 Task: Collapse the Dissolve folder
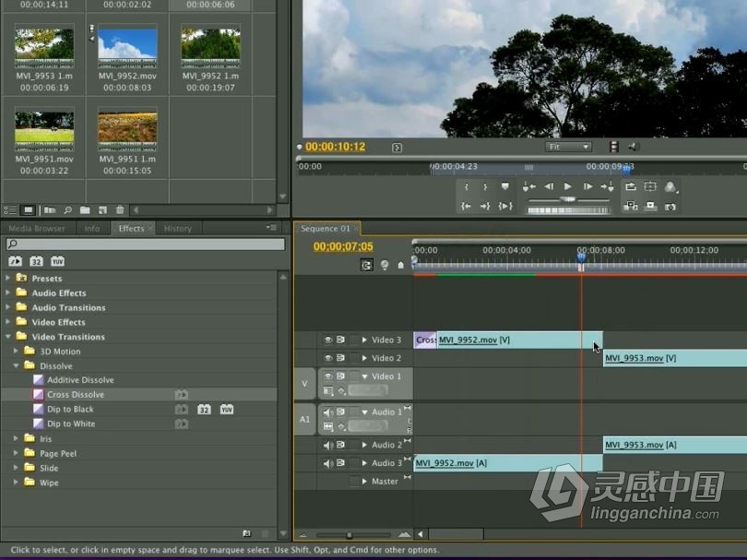17,365
